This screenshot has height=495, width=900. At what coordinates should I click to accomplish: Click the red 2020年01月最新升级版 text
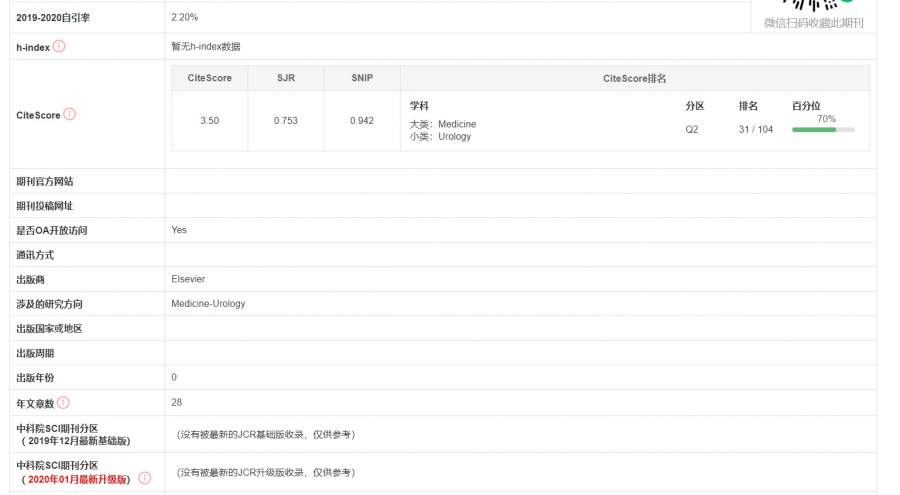tap(79, 479)
